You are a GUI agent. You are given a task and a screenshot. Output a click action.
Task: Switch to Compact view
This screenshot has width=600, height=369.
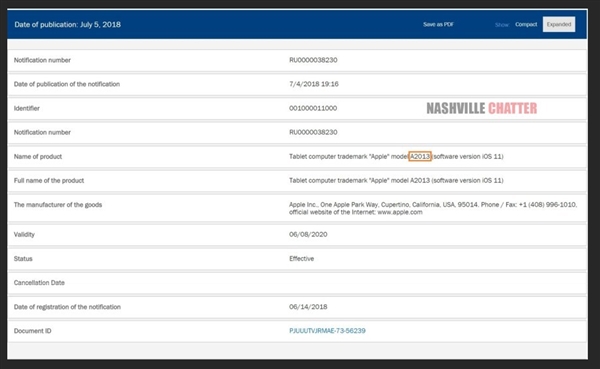point(526,24)
